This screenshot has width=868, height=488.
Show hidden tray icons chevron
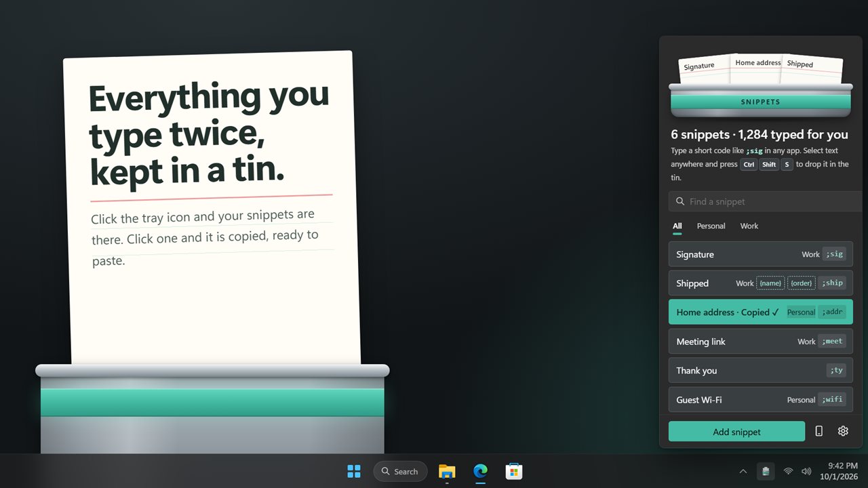pyautogui.click(x=743, y=471)
